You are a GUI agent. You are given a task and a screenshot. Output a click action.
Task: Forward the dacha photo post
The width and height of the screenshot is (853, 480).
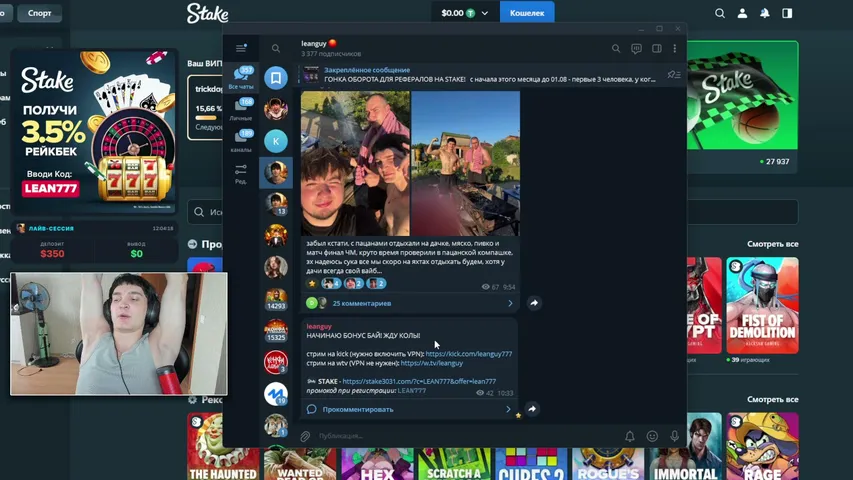click(534, 303)
